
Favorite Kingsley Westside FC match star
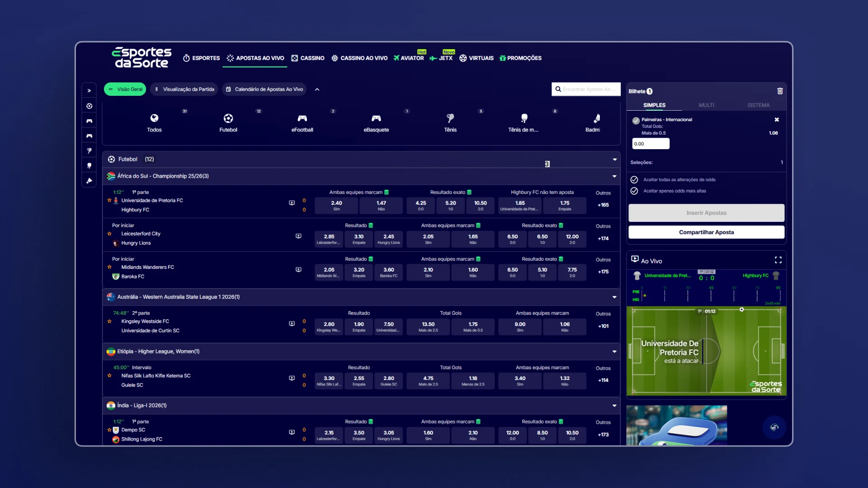(109, 321)
